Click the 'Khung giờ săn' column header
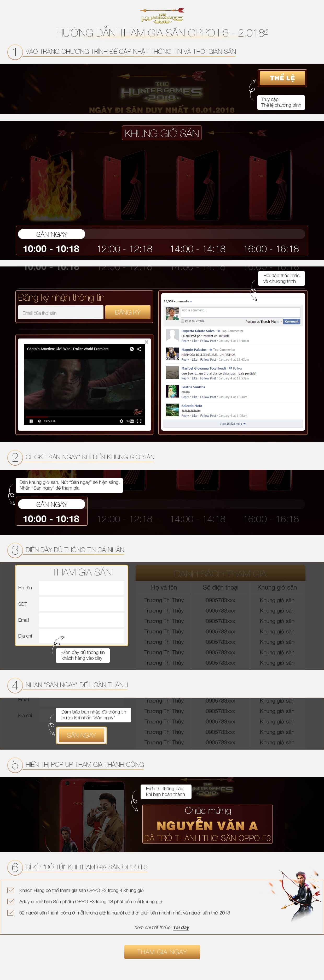Screen dimensions: 324x980 (x=277, y=587)
